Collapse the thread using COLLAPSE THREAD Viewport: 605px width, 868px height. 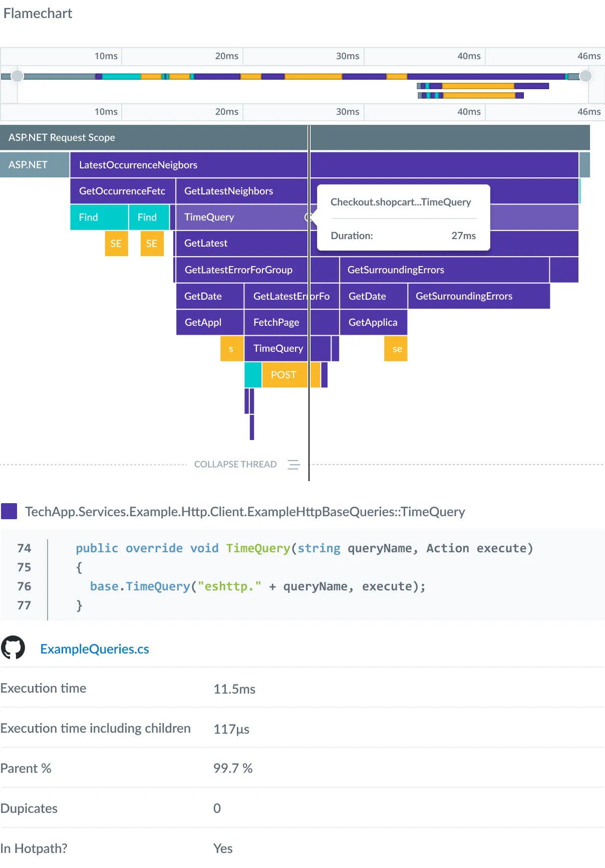pyautogui.click(x=235, y=465)
